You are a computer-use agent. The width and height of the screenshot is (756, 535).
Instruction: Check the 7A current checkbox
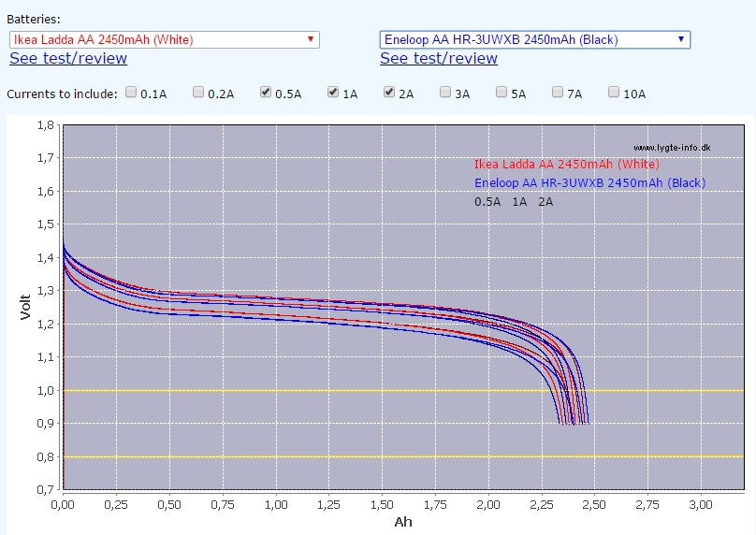point(559,93)
